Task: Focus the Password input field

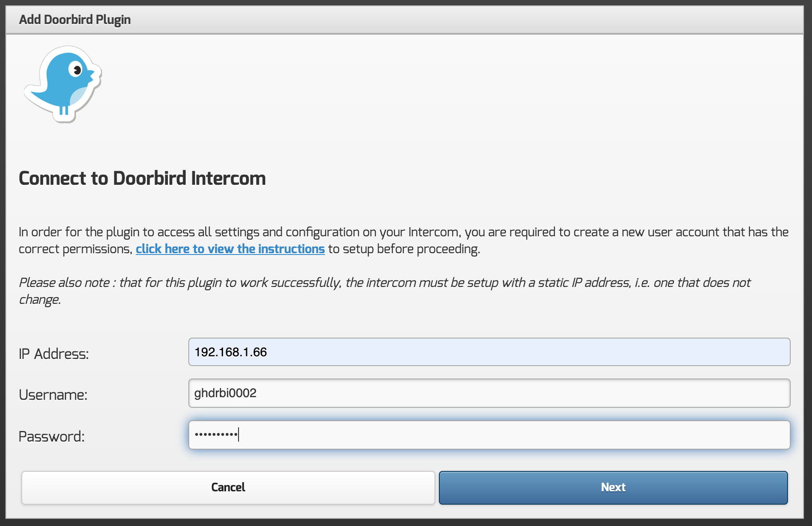Action: point(489,435)
